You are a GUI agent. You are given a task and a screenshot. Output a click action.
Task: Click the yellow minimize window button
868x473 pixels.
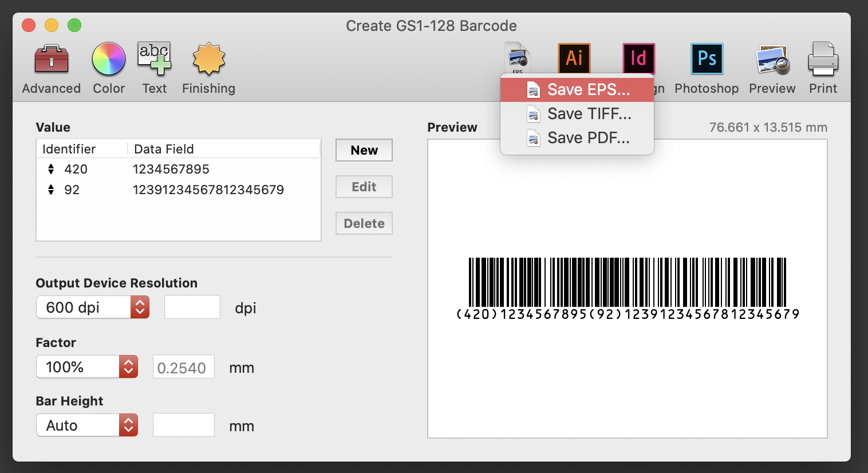52,25
